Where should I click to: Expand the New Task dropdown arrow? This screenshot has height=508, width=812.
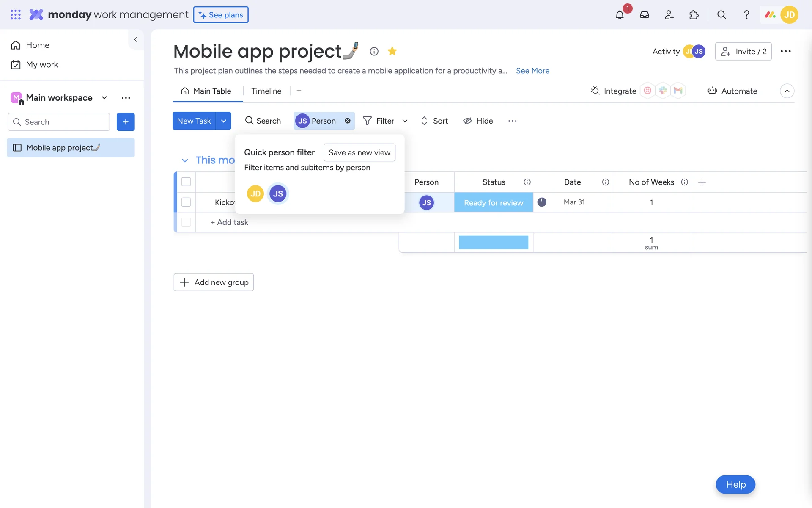point(223,121)
